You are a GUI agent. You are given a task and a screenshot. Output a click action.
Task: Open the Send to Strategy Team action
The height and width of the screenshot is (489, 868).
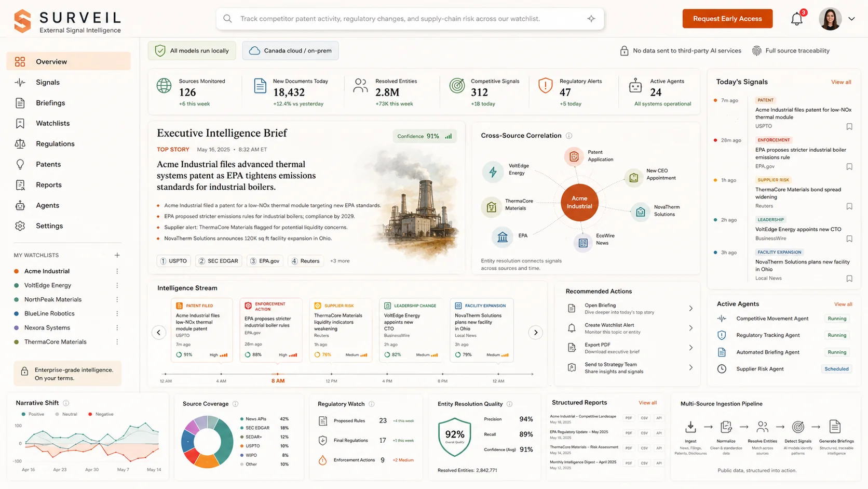click(631, 368)
